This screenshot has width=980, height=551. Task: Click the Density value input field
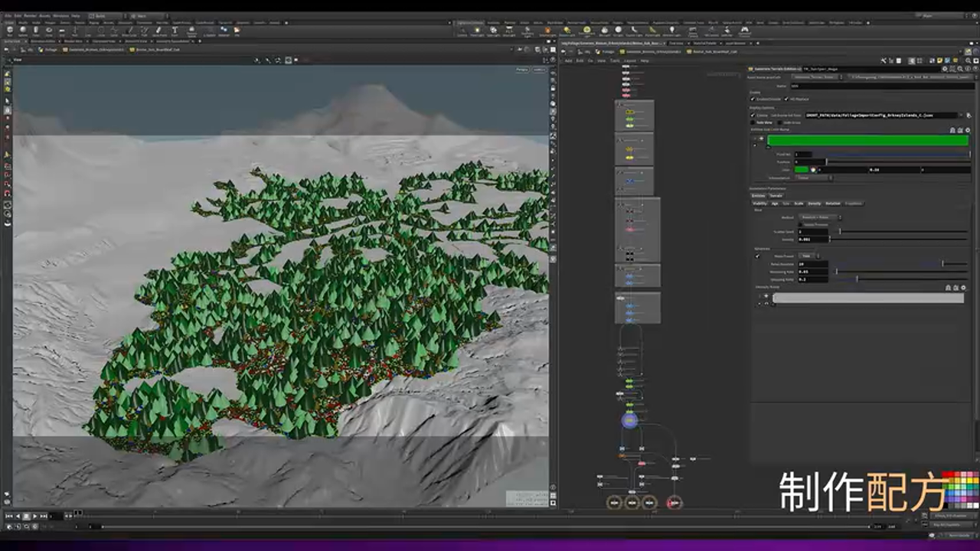coord(813,240)
